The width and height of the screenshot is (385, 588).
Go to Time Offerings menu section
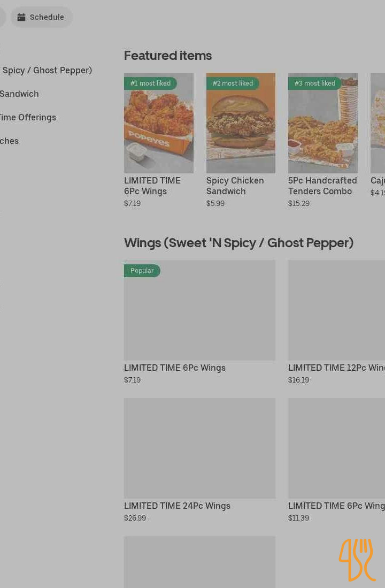(x=28, y=117)
